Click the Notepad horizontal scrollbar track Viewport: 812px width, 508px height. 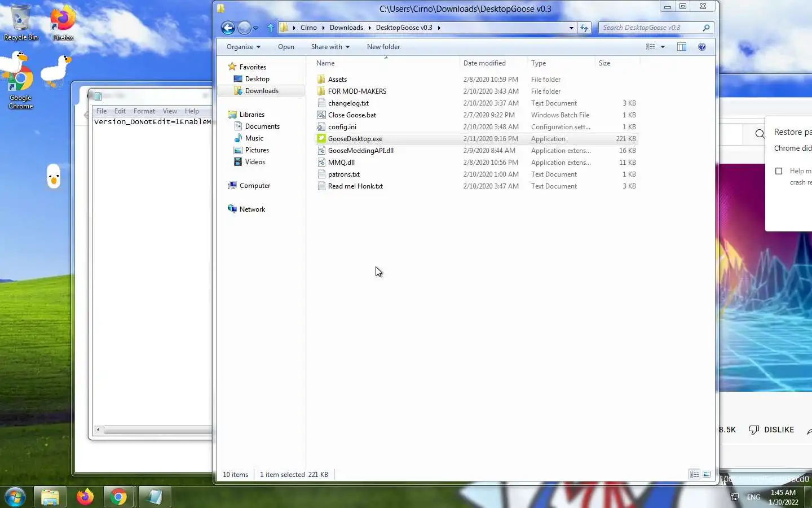point(158,430)
